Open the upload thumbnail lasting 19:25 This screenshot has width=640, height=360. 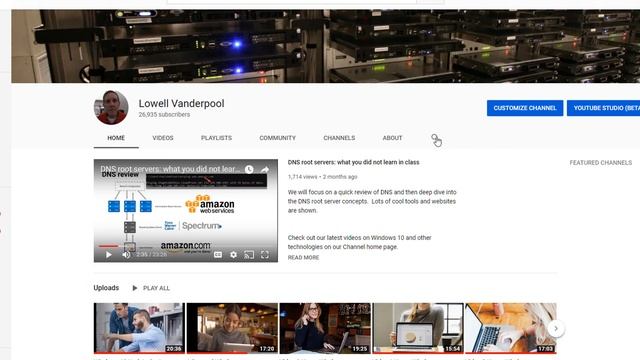pyautogui.click(x=325, y=328)
